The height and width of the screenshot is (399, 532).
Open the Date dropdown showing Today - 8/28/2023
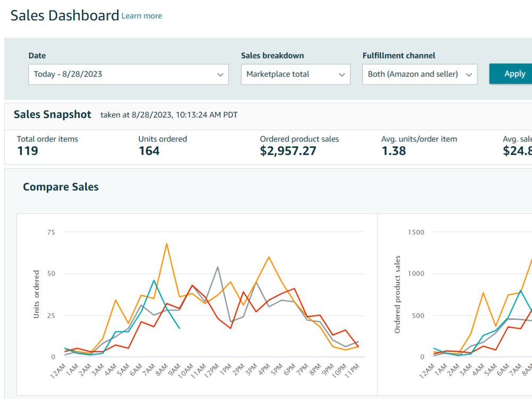(x=128, y=74)
